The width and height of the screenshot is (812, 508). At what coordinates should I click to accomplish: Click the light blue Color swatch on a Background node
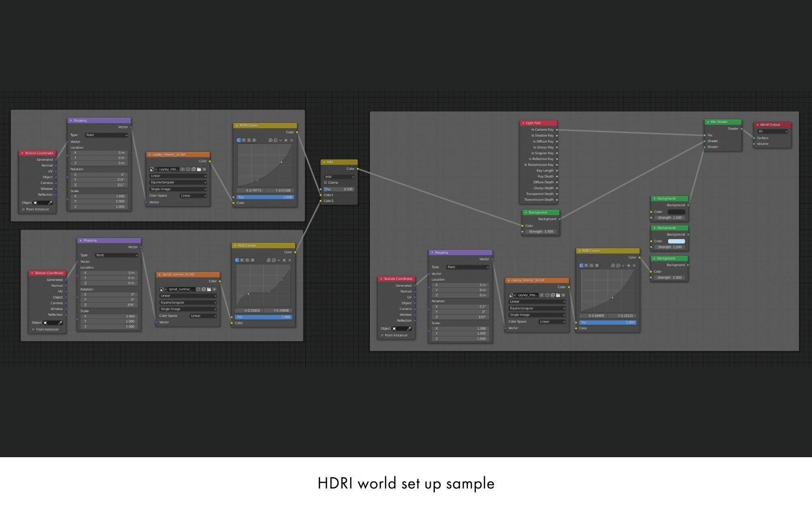click(x=676, y=241)
